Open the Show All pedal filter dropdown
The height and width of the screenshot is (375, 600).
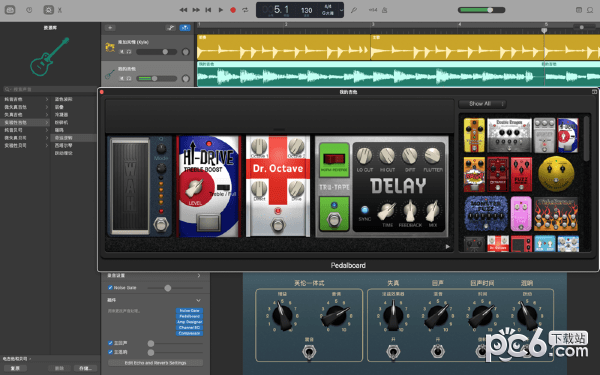[x=482, y=104]
